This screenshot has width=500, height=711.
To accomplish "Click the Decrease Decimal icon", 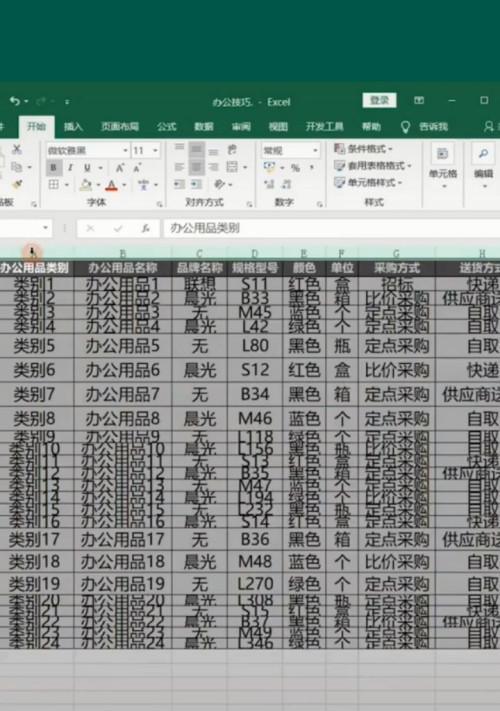I will coord(286,184).
